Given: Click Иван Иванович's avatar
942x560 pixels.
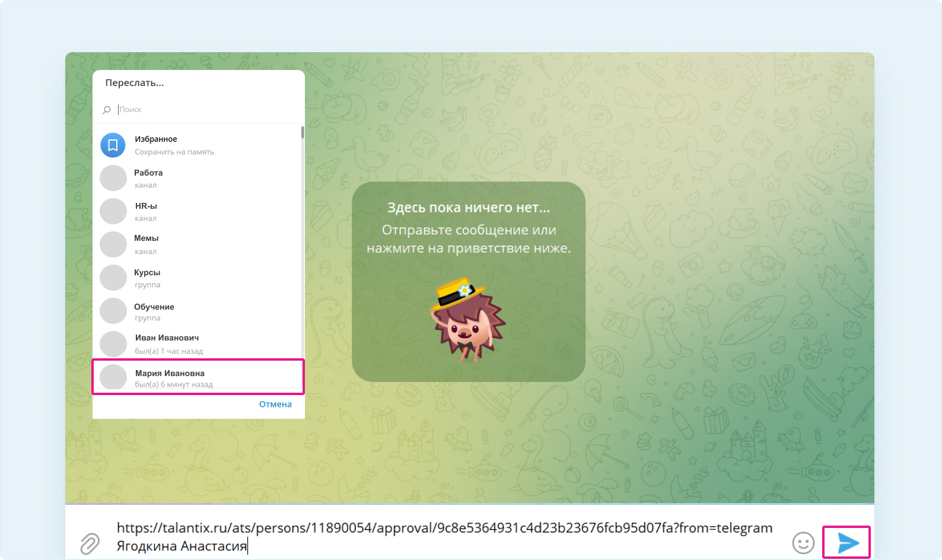Looking at the screenshot, I should click(x=113, y=344).
